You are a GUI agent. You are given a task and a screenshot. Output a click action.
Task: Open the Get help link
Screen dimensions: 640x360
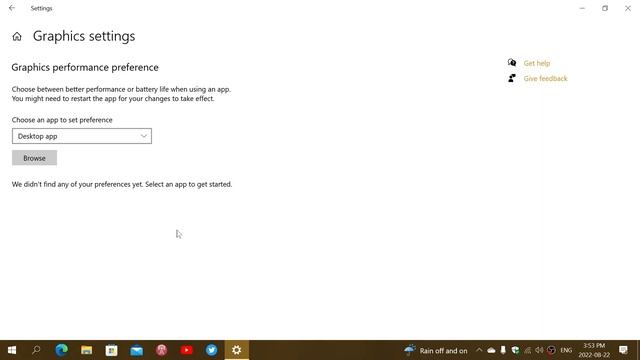point(537,63)
